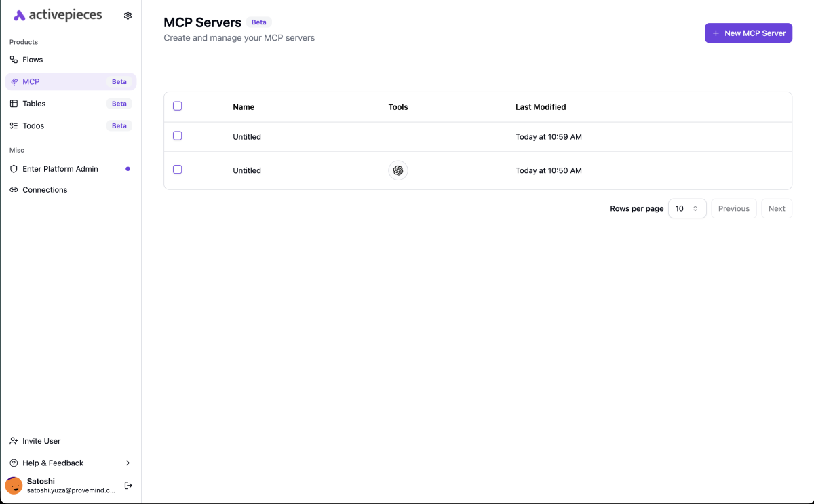Click the Next page button
This screenshot has height=504, width=814.
(x=777, y=208)
